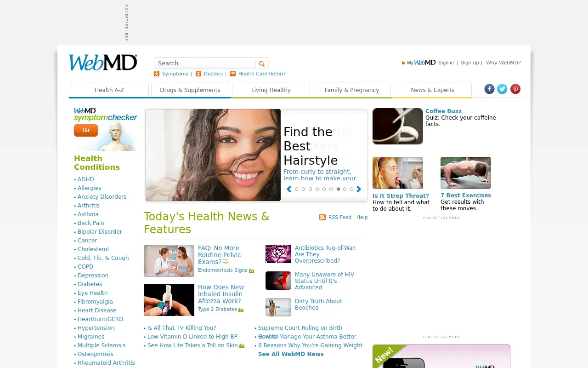Click the Sign in link

click(x=446, y=63)
